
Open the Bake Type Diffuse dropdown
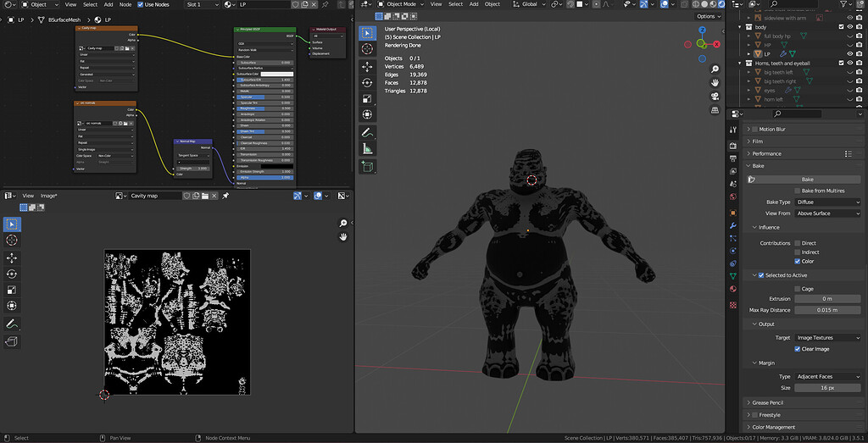pyautogui.click(x=827, y=202)
